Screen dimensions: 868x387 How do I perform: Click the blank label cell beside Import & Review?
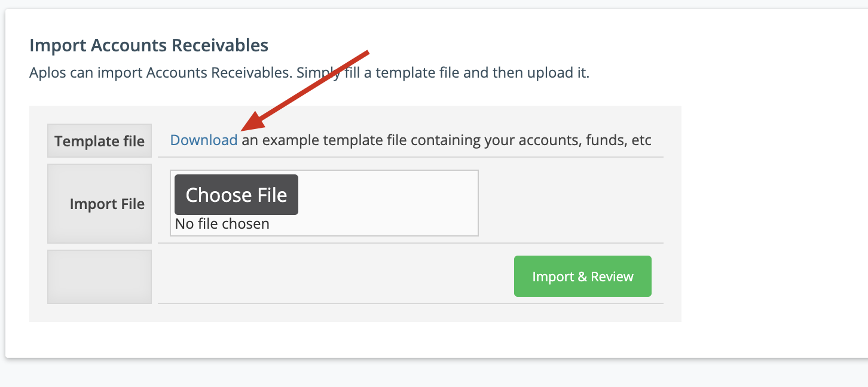(99, 277)
